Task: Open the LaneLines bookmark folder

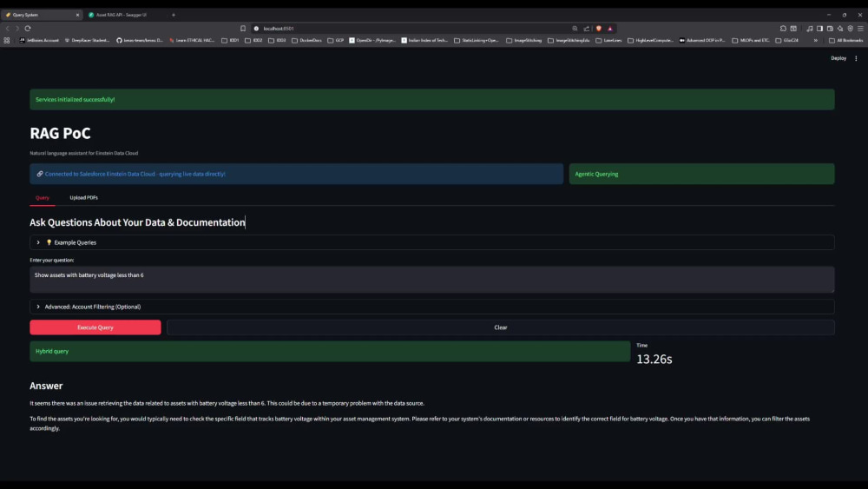Action: click(609, 41)
